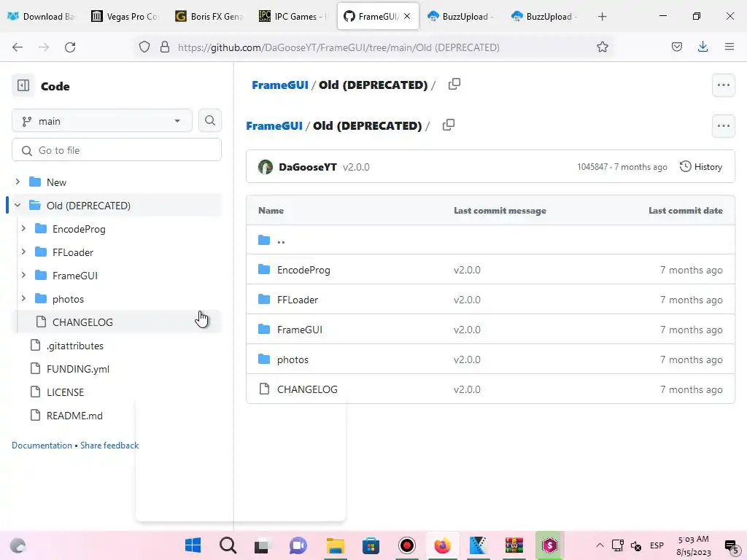747x560 pixels.
Task: Show tracking protection shield info
Action: (x=144, y=47)
